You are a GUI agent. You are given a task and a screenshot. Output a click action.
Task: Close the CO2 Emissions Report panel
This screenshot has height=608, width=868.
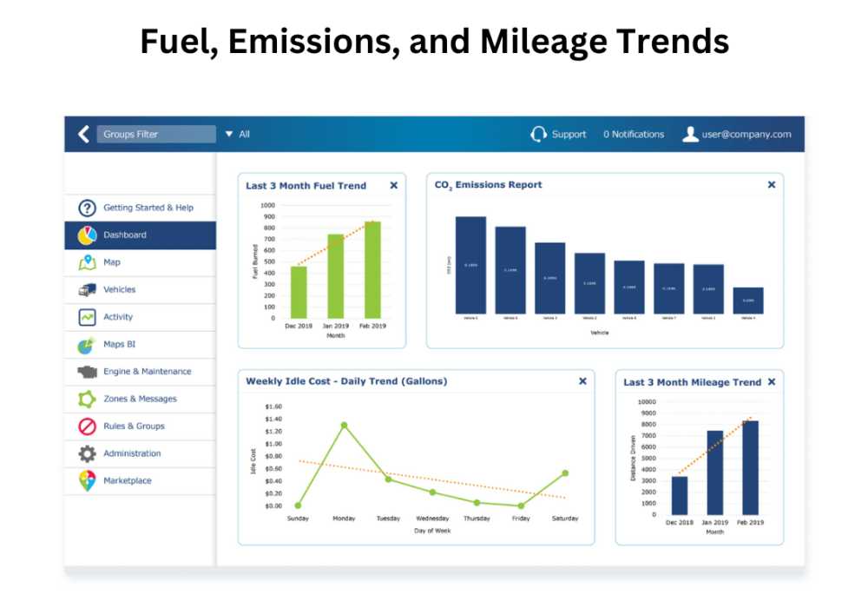(771, 184)
